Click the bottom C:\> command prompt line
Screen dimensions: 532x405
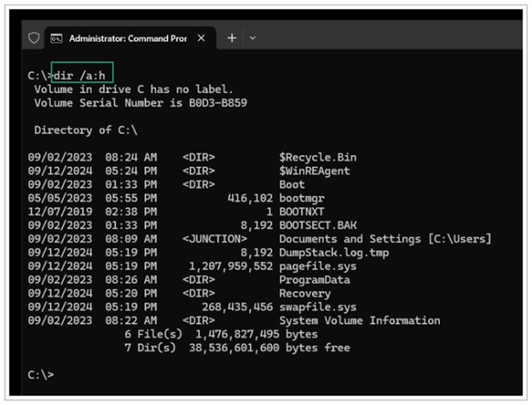pyautogui.click(x=41, y=373)
